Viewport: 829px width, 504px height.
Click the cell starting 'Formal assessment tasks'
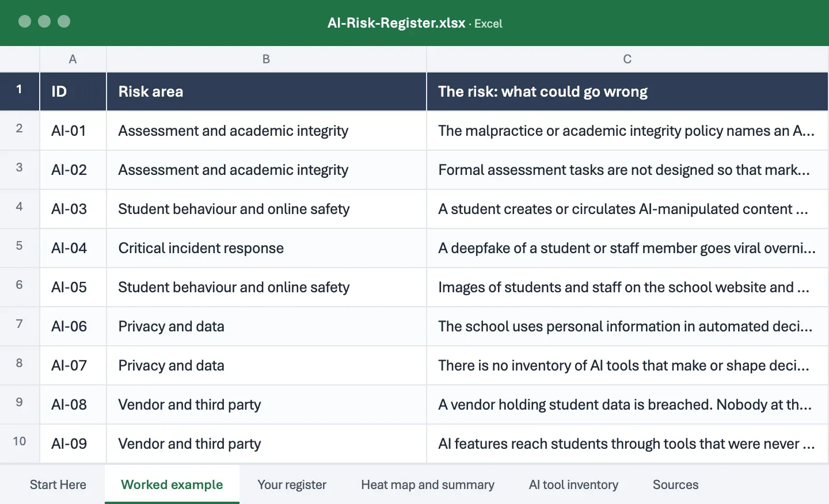click(628, 170)
